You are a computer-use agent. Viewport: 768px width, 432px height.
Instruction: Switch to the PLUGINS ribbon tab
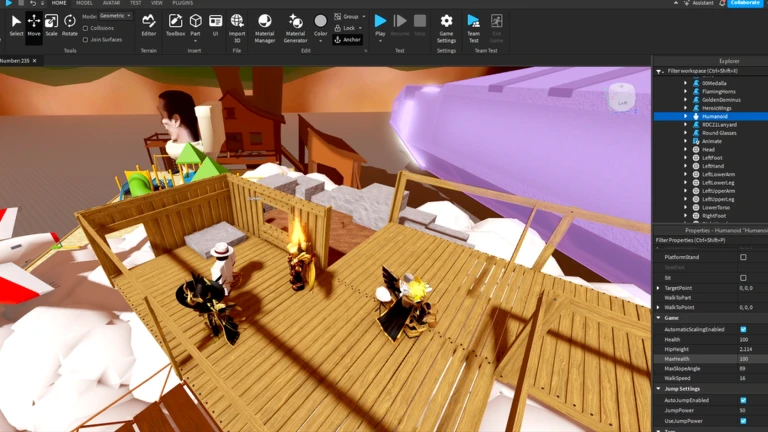[x=183, y=3]
